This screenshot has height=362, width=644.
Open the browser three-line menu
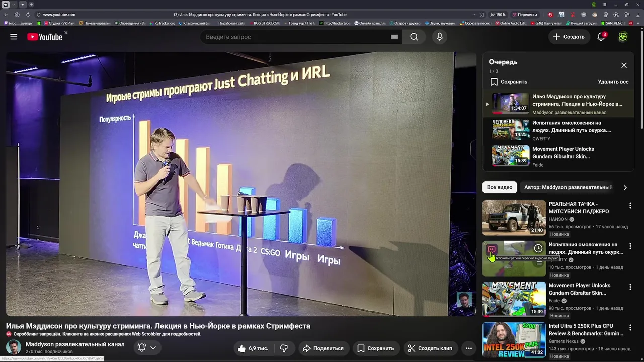pyautogui.click(x=605, y=5)
